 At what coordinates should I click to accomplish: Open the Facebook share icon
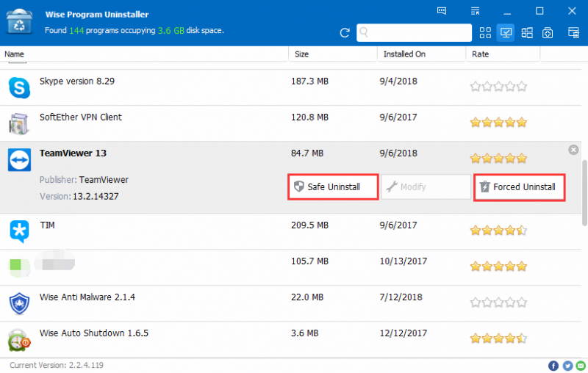pos(553,366)
